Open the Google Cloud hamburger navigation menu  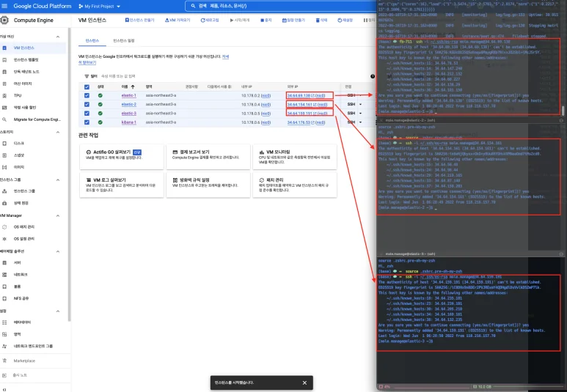tap(4, 6)
